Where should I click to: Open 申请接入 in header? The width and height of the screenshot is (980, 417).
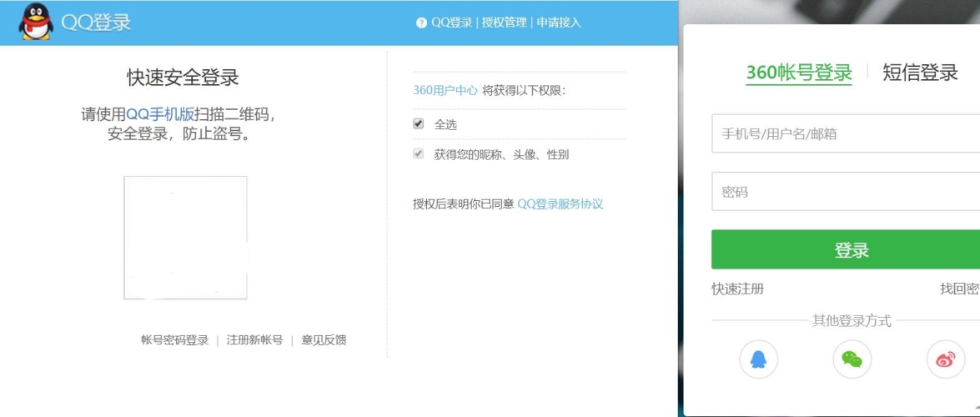[559, 23]
